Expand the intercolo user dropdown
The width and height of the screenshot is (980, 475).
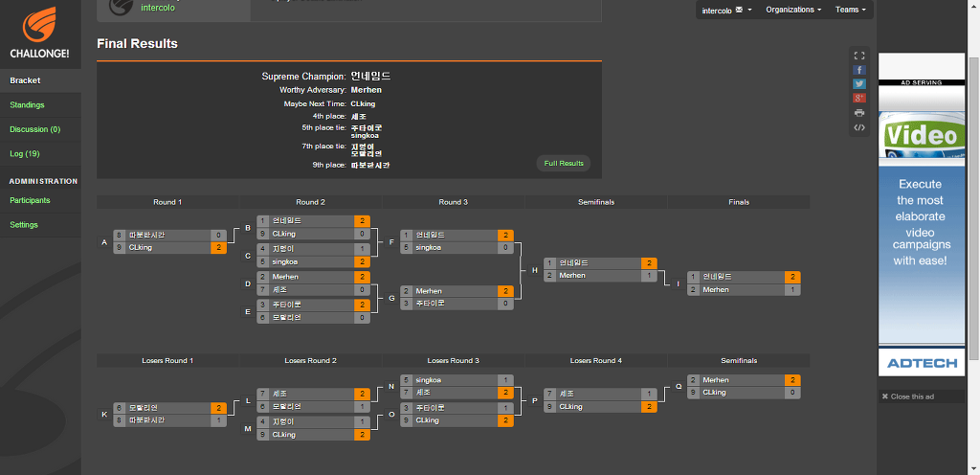[x=749, y=10]
